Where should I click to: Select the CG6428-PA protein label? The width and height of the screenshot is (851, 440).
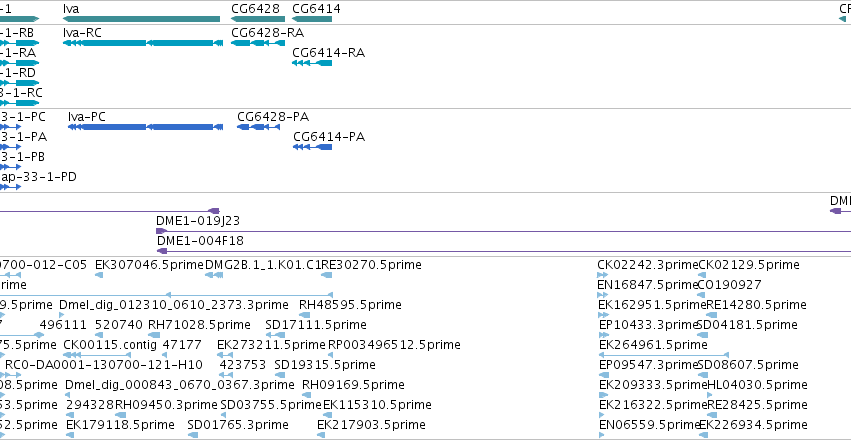(273, 117)
